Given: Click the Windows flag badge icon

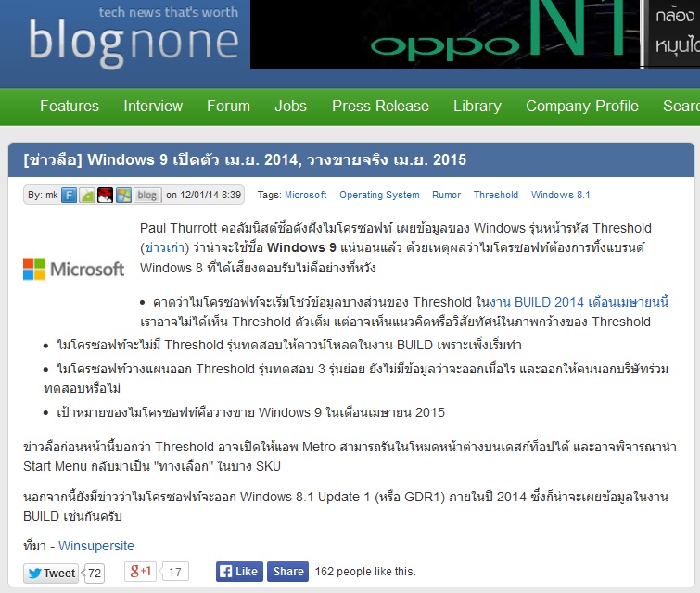Looking at the screenshot, I should coord(123,195).
